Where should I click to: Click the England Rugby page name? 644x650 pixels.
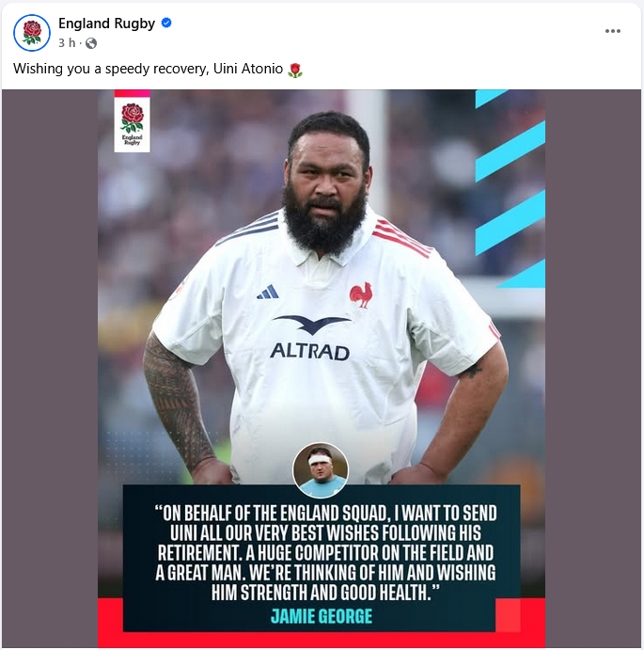click(x=106, y=24)
